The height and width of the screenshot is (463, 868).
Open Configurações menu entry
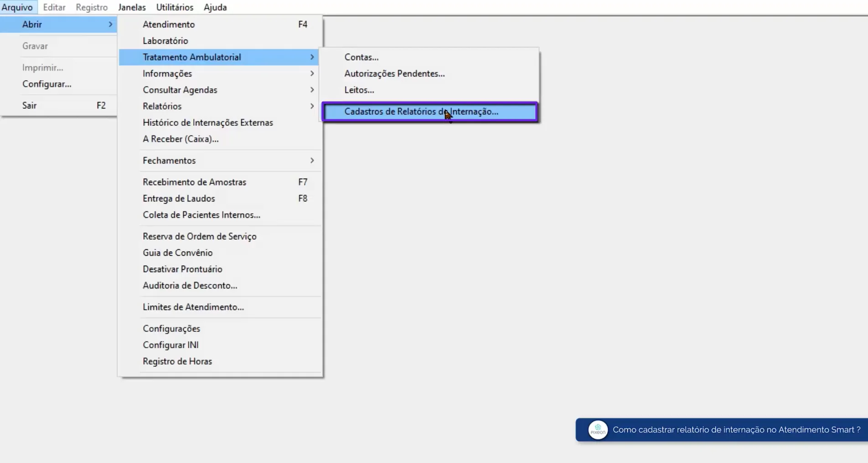(x=220, y=329)
